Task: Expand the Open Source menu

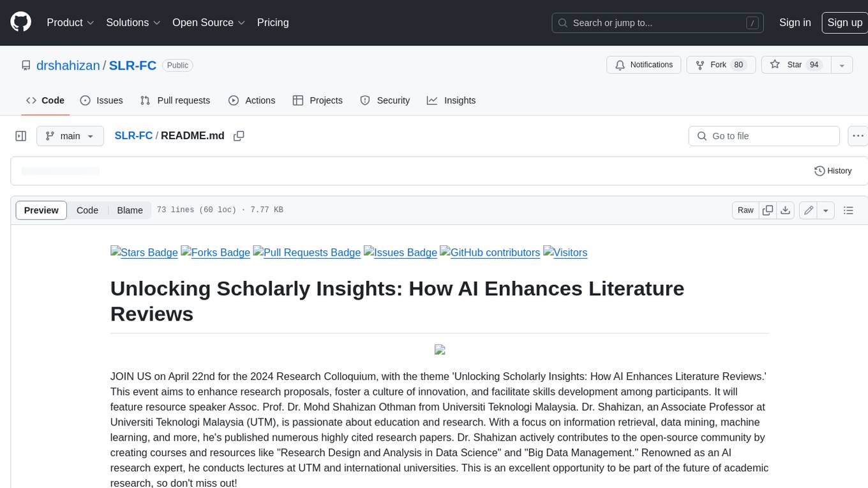Action: pyautogui.click(x=209, y=22)
